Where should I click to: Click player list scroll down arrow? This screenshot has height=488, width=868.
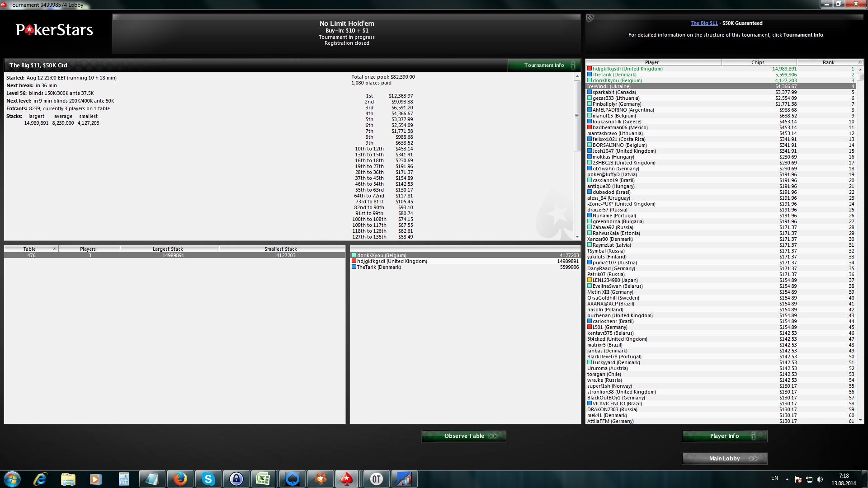coord(860,420)
